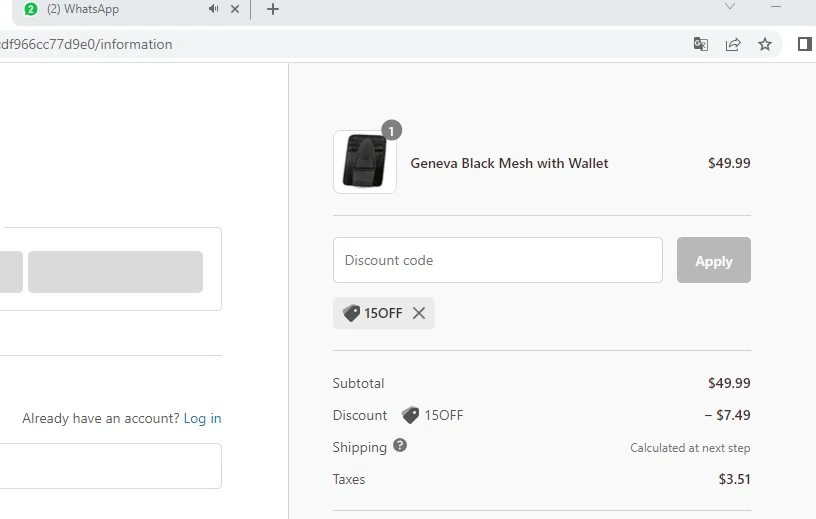Click the 'Calculated at next step' text
This screenshot has height=519, width=816.
tap(690, 448)
